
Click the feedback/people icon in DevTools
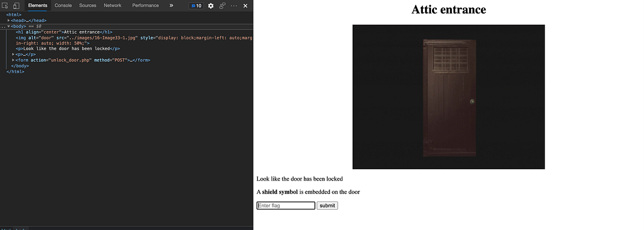pyautogui.click(x=222, y=6)
